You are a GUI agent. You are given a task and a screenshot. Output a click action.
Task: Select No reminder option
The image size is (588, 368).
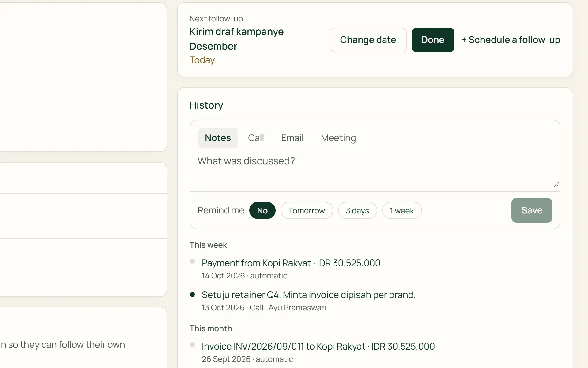click(x=262, y=210)
